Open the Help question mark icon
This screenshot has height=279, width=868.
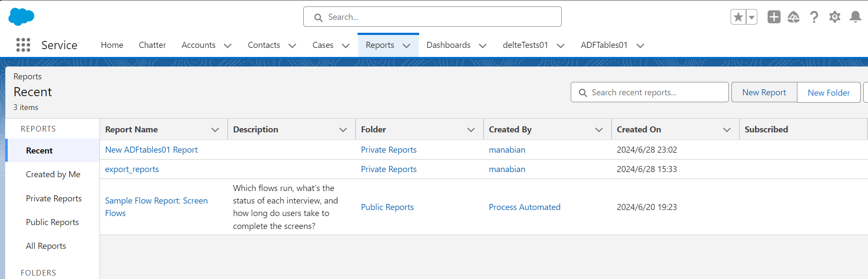pos(814,17)
